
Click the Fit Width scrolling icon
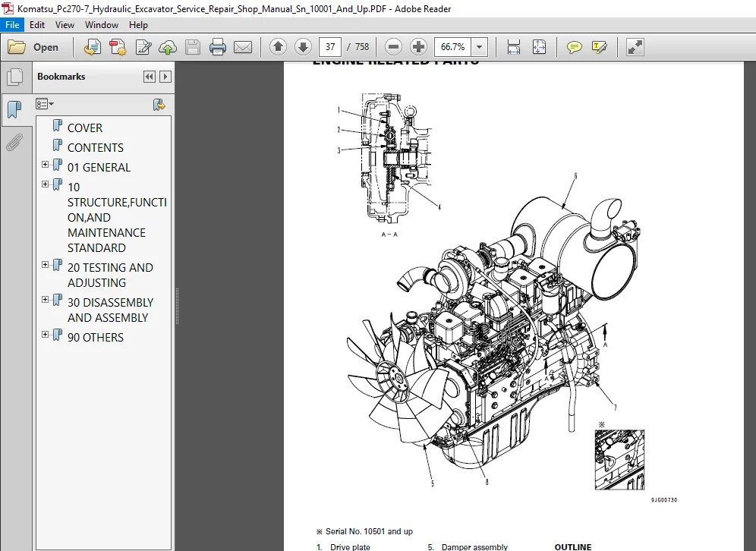[513, 47]
